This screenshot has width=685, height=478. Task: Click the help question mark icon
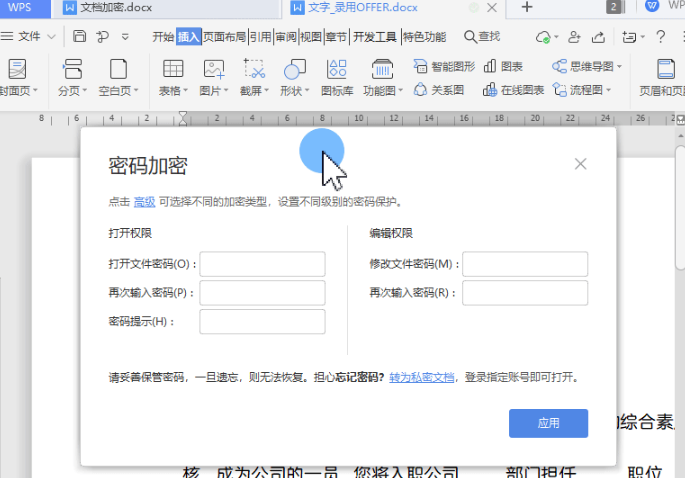point(661,37)
